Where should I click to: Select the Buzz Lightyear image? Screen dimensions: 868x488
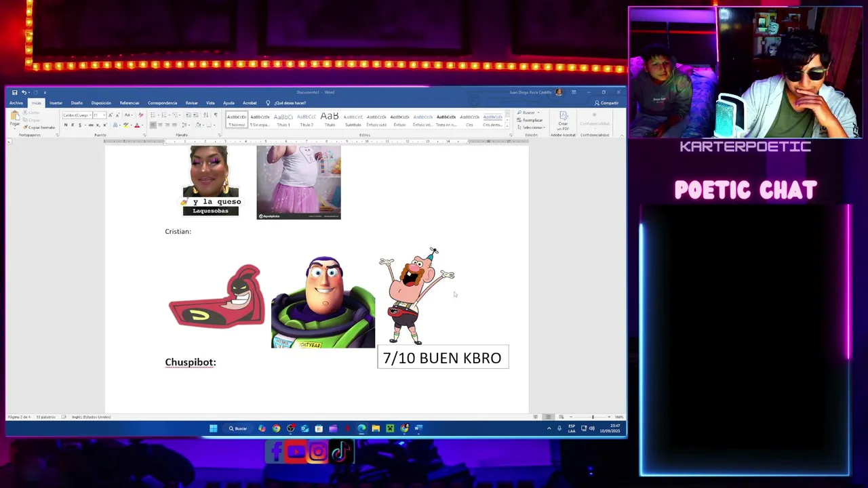(x=323, y=302)
